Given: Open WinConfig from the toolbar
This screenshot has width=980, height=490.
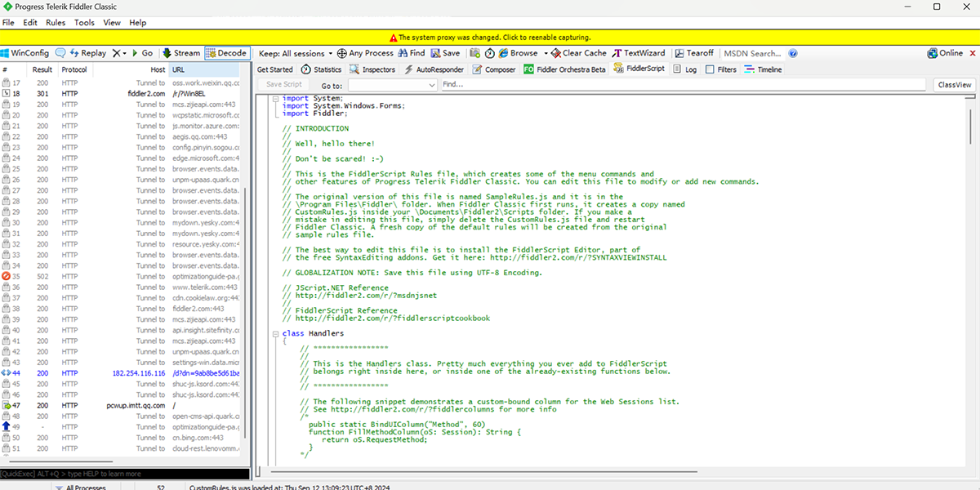Looking at the screenshot, I should tap(24, 53).
